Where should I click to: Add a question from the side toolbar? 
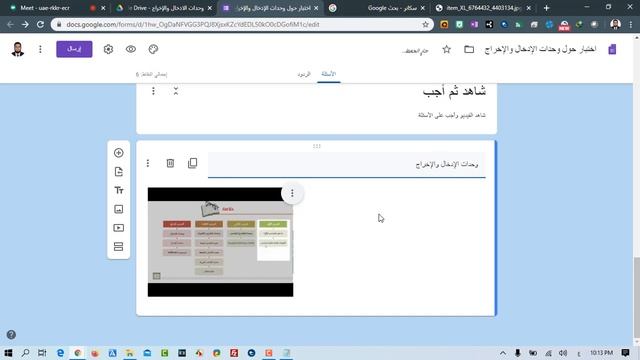pyautogui.click(x=119, y=153)
